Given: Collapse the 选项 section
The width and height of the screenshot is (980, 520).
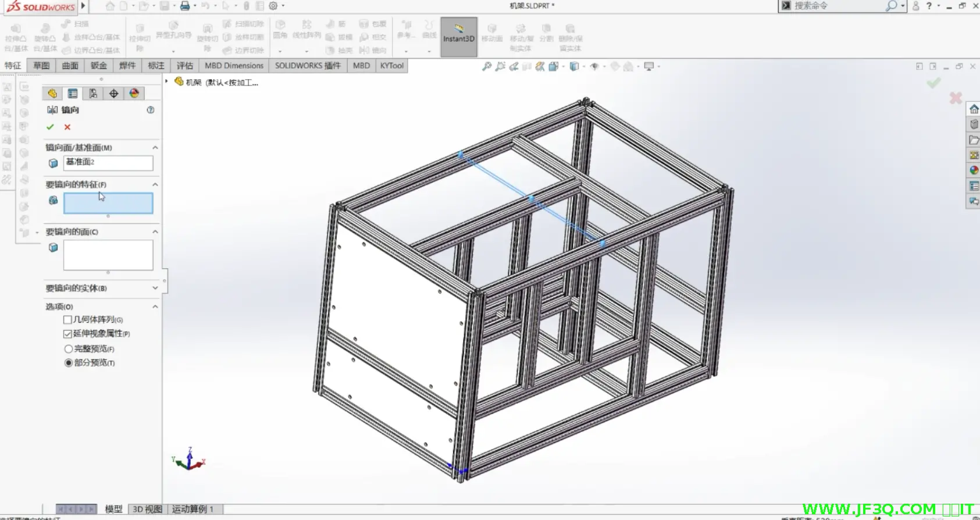Looking at the screenshot, I should [155, 307].
